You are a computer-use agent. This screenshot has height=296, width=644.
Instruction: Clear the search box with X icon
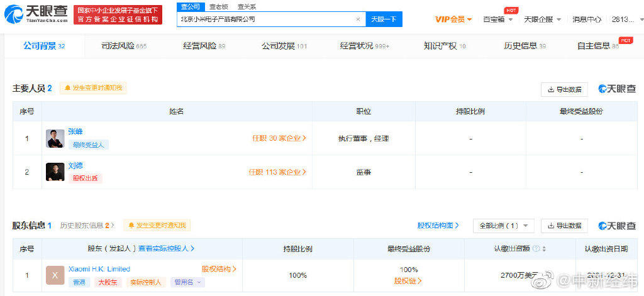click(358, 19)
